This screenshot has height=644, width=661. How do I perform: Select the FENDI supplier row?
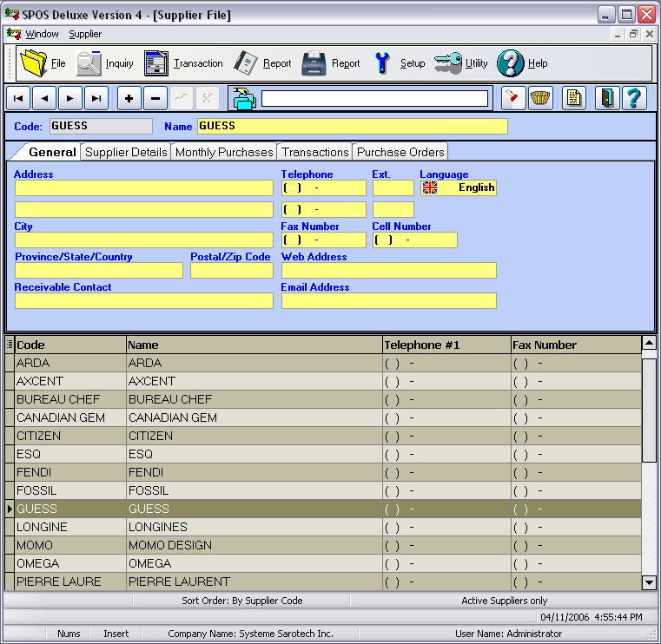pos(323,472)
